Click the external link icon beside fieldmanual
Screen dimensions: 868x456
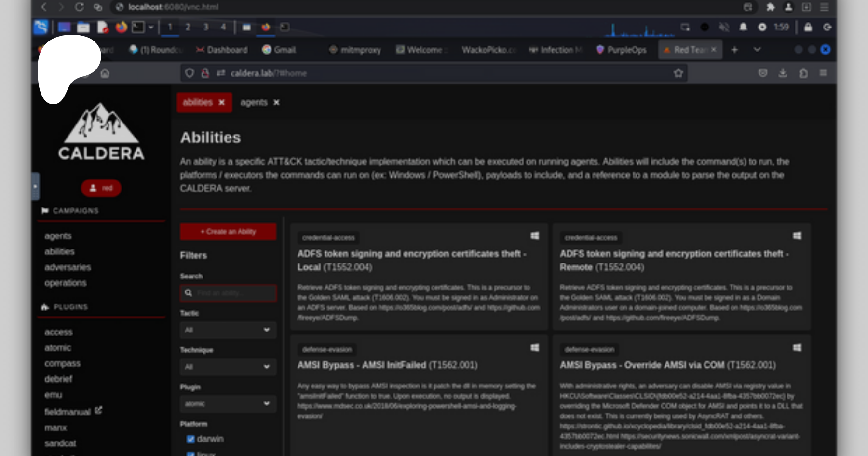[98, 411]
